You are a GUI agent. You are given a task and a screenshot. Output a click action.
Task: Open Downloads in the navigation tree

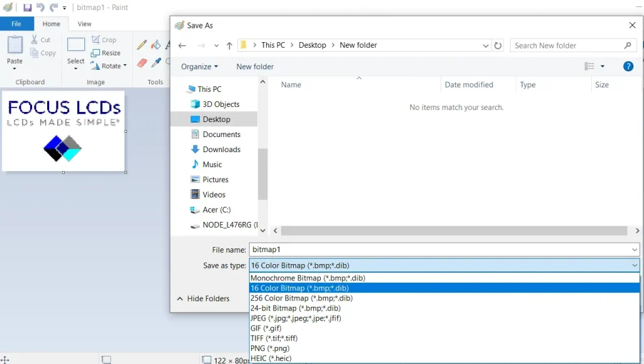(x=221, y=150)
